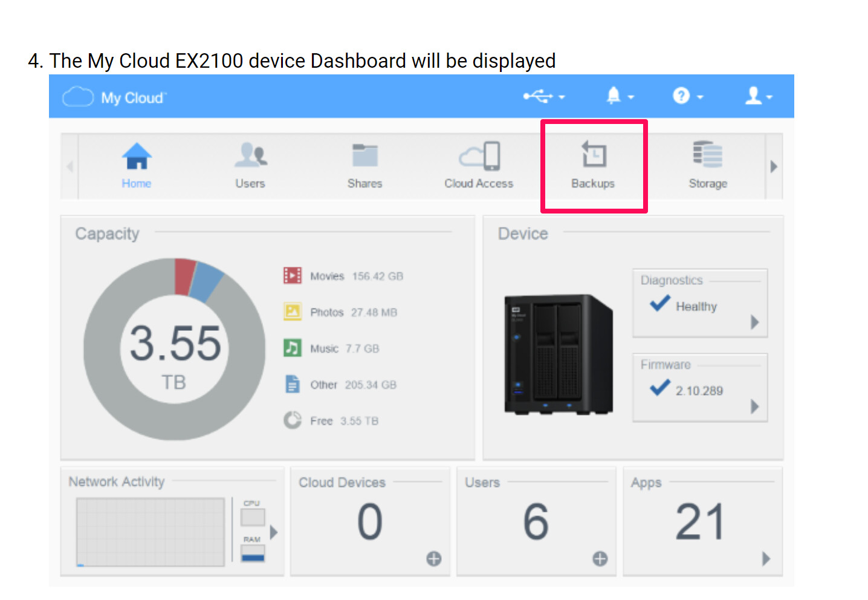Screen dimensions: 868x600
Task: Open the Users tab
Action: coord(250,165)
